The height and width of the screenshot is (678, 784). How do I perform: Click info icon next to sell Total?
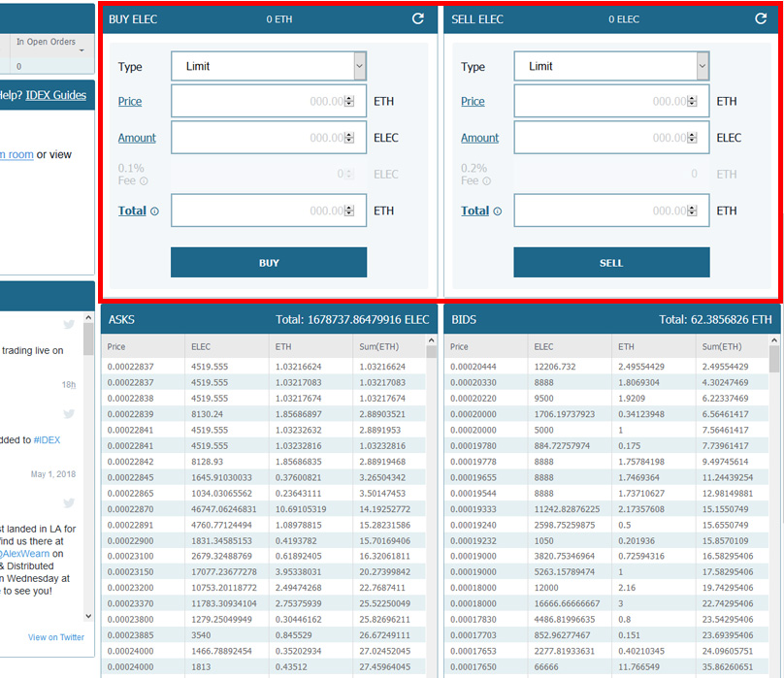pyautogui.click(x=498, y=211)
